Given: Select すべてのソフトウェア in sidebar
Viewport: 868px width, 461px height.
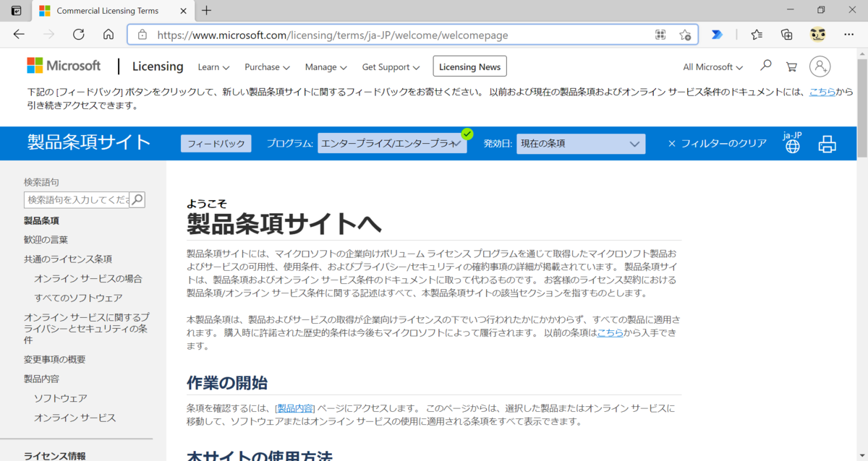Looking at the screenshot, I should coord(78,298).
